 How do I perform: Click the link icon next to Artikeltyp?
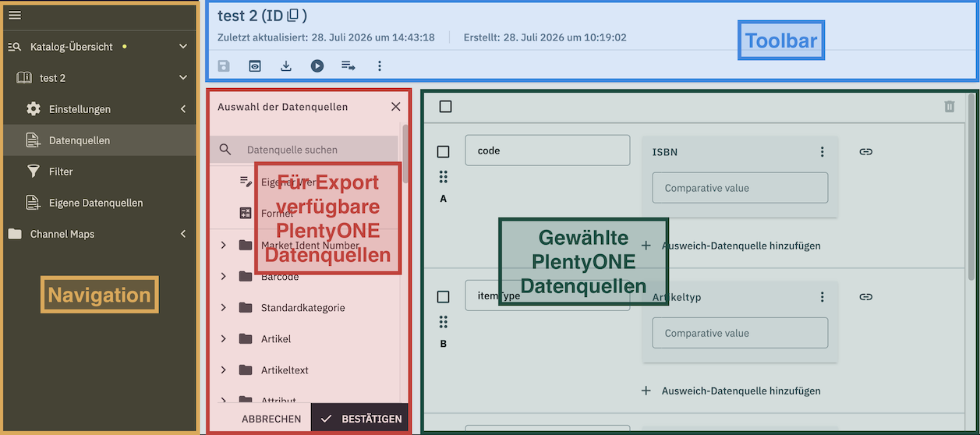(865, 297)
